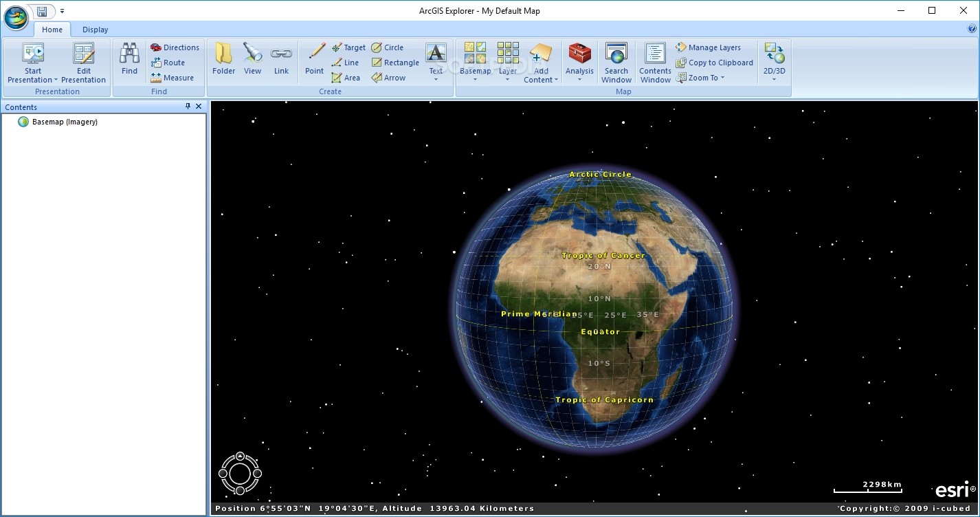
Task: Select the Target tool
Action: [x=348, y=47]
